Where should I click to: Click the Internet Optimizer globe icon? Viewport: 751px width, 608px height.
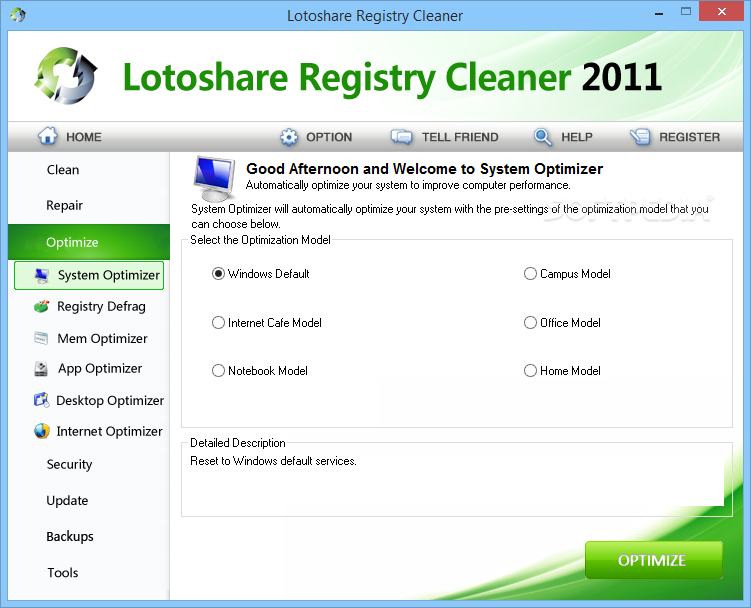pyautogui.click(x=42, y=431)
